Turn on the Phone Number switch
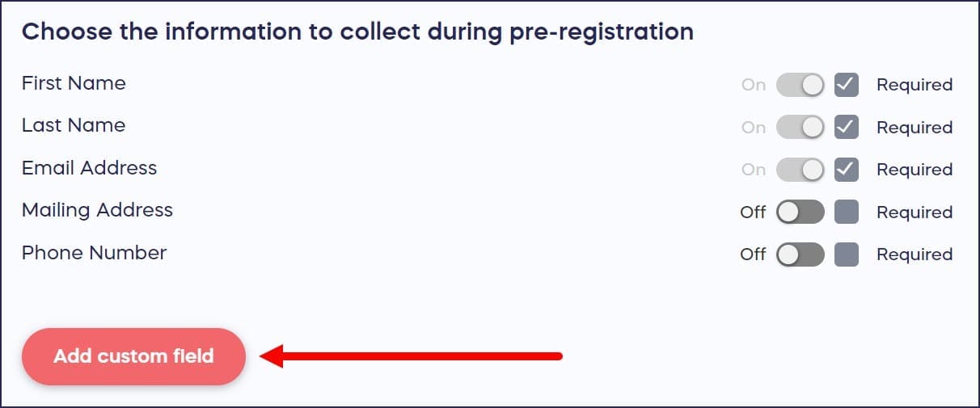Image resolution: width=980 pixels, height=408 pixels. pyautogui.click(x=800, y=254)
